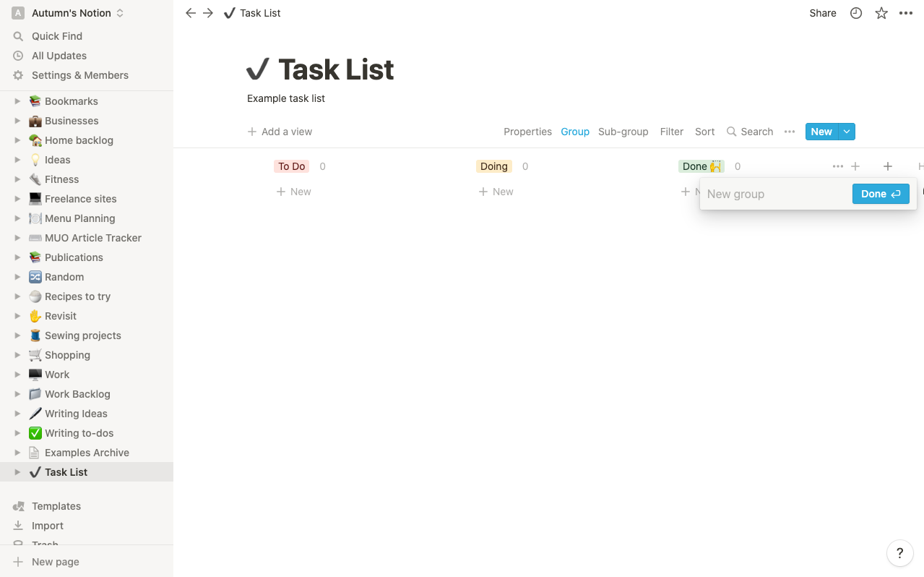Open help question mark button
Image resolution: width=924 pixels, height=577 pixels.
pos(899,554)
